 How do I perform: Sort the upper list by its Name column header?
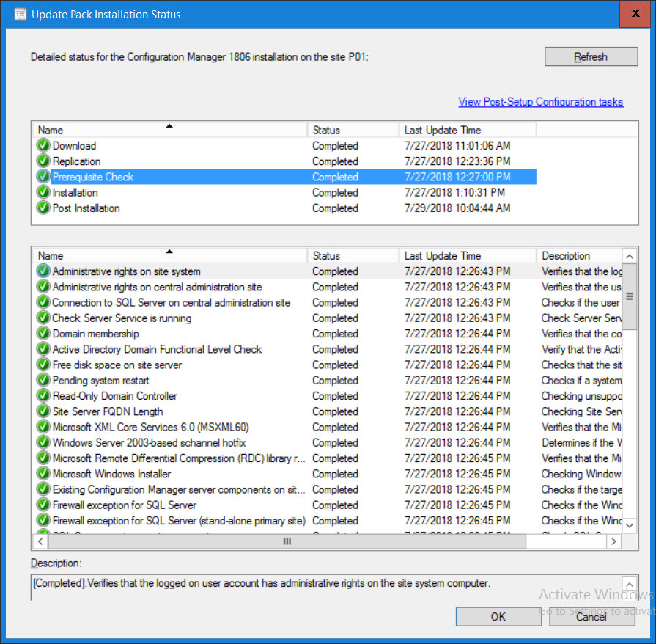[x=170, y=131]
